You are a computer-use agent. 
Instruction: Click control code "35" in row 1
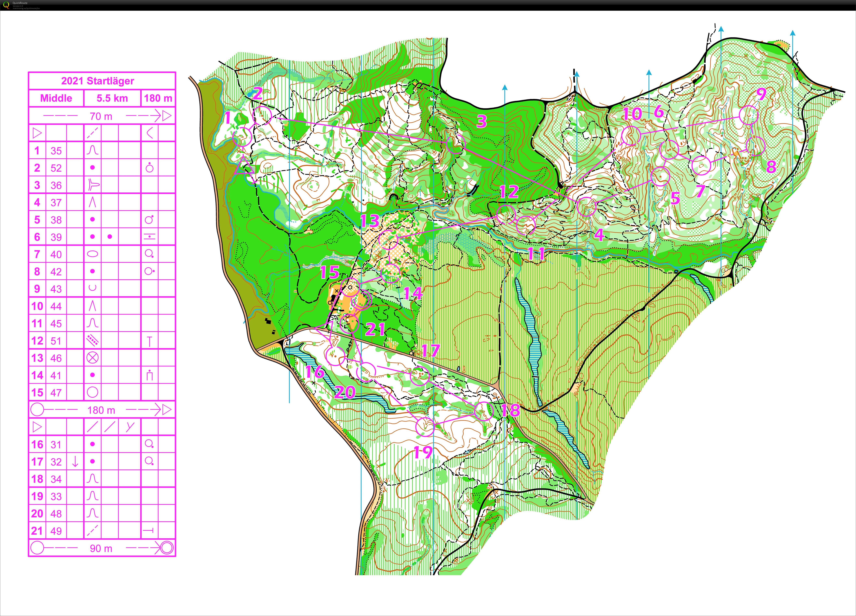(x=56, y=151)
